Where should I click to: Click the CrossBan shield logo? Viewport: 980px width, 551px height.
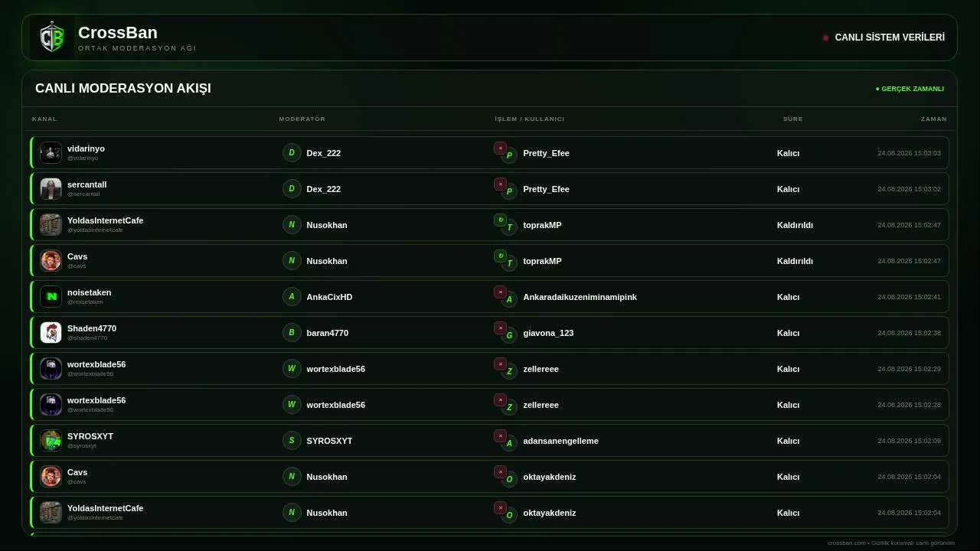[x=52, y=37]
